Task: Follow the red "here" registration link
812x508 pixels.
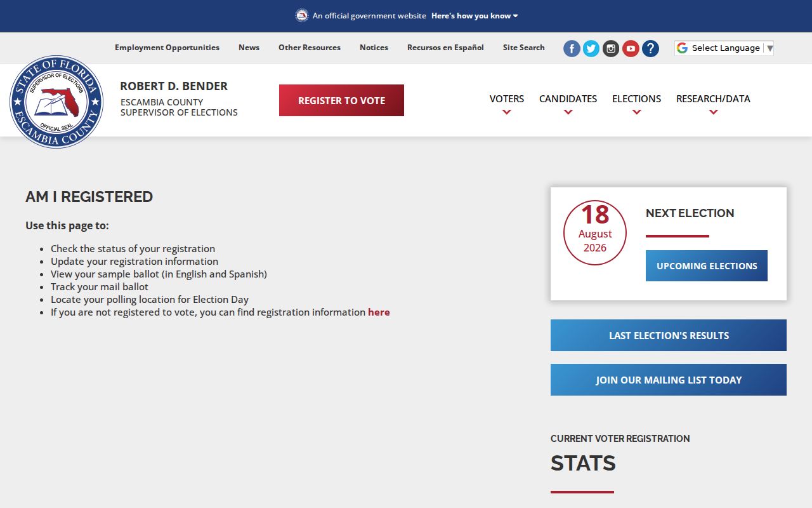Action: tap(379, 312)
